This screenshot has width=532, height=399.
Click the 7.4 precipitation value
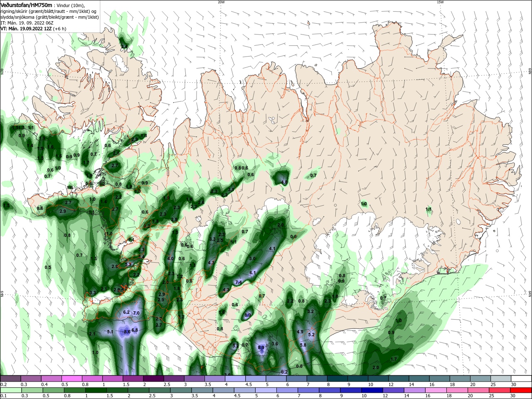(x=239, y=282)
